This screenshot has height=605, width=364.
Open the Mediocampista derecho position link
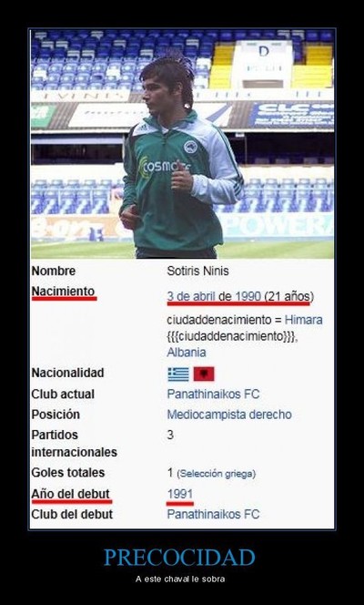point(229,415)
